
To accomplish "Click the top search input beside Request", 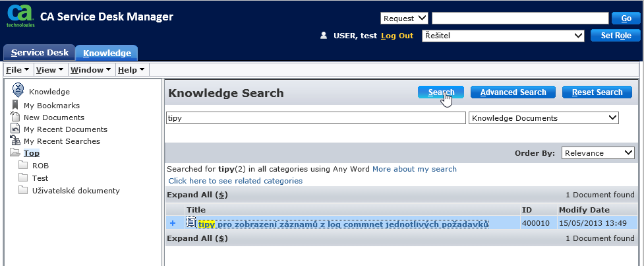I will pos(520,18).
